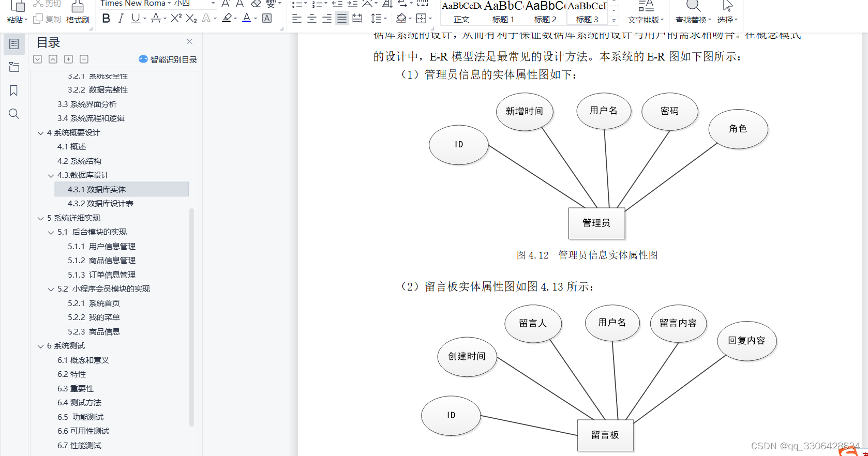Image resolution: width=868 pixels, height=456 pixels.
Task: Open the underline style dropdown arrow
Action: (145, 19)
